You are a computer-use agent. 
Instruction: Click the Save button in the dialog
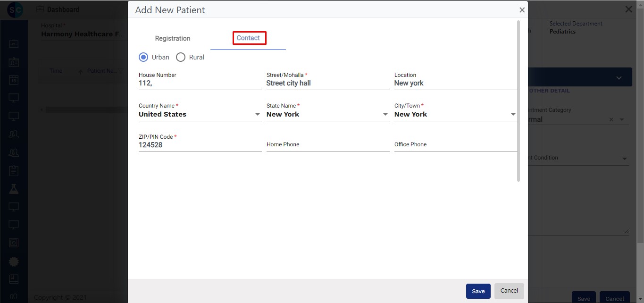(x=478, y=291)
